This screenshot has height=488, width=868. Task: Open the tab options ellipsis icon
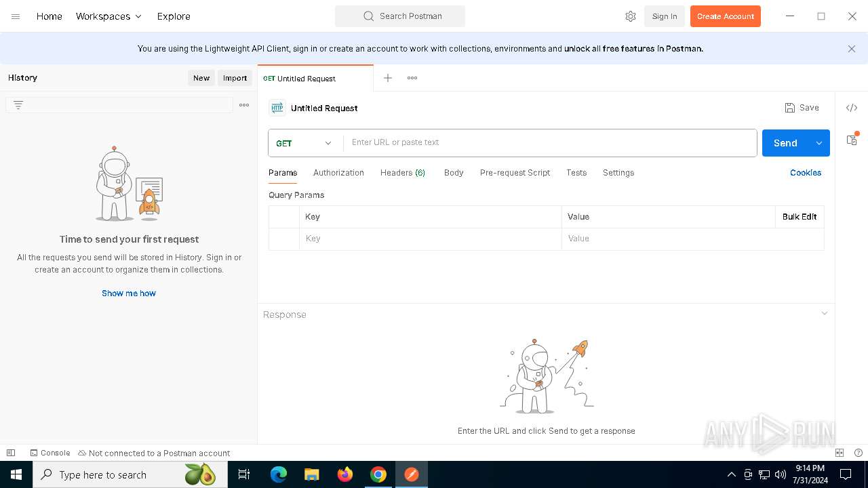coord(412,78)
